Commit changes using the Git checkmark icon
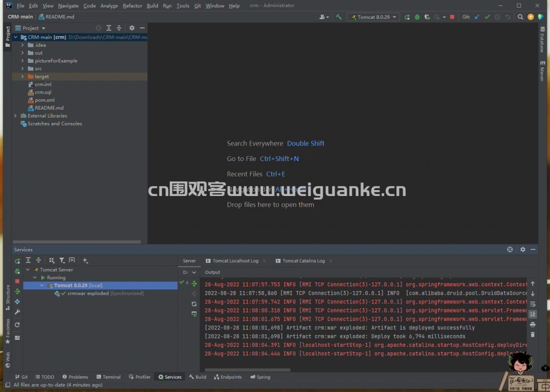The height and width of the screenshot is (392, 550). pos(486,17)
